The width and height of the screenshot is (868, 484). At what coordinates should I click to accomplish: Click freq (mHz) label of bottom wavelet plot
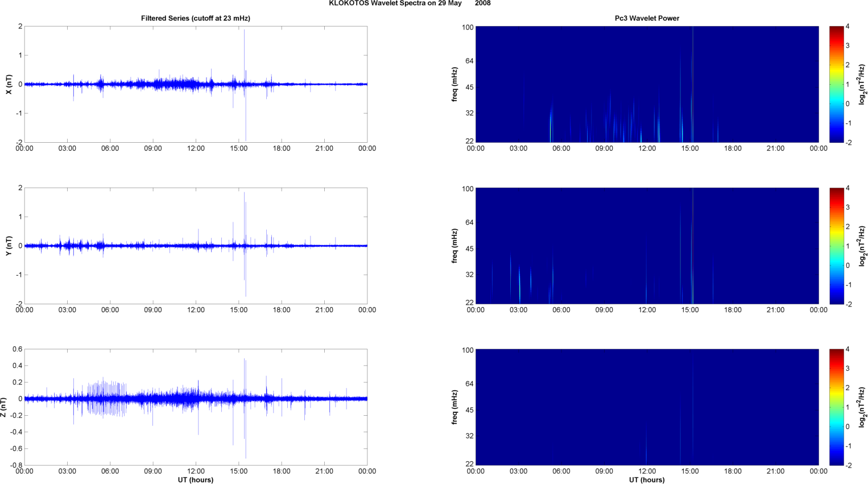[454, 407]
